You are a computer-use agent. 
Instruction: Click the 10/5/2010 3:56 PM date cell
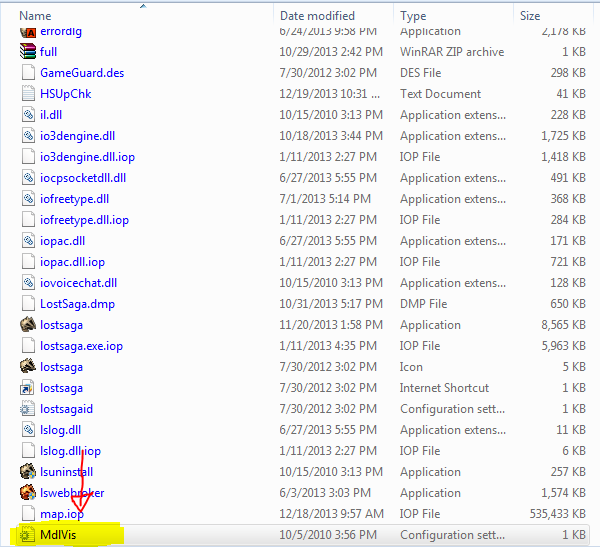click(328, 535)
